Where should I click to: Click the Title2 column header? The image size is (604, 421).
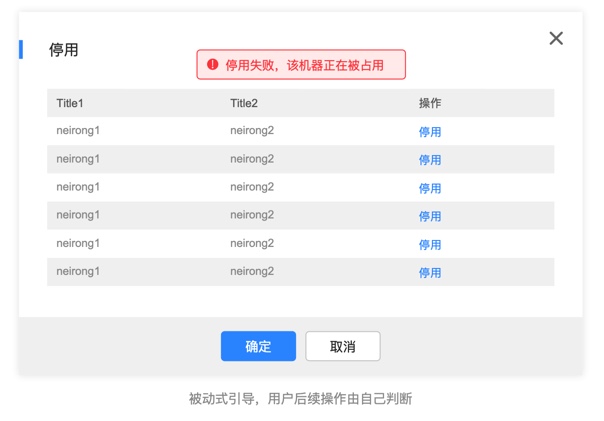coord(244,103)
